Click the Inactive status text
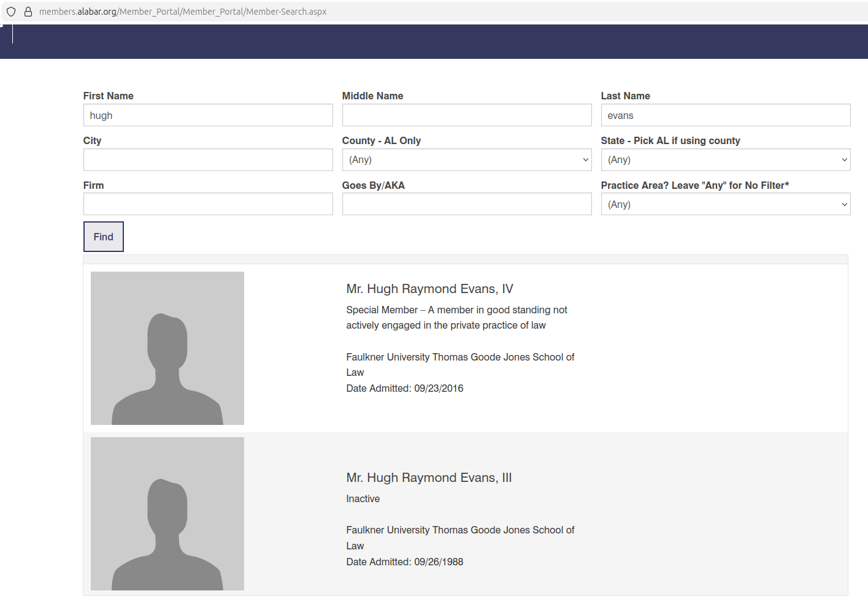The height and width of the screenshot is (607, 868). coord(363,499)
